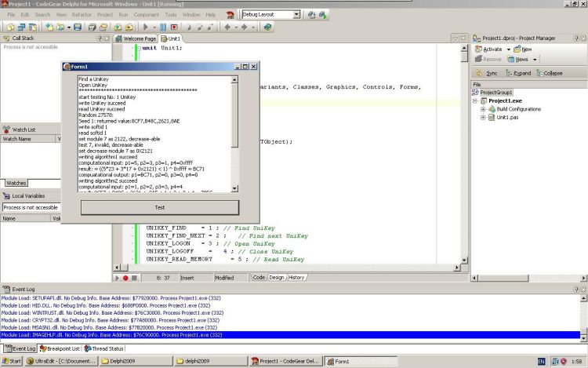The height and width of the screenshot is (368, 588).
Task: Click the Test button in Form1
Action: (160, 207)
